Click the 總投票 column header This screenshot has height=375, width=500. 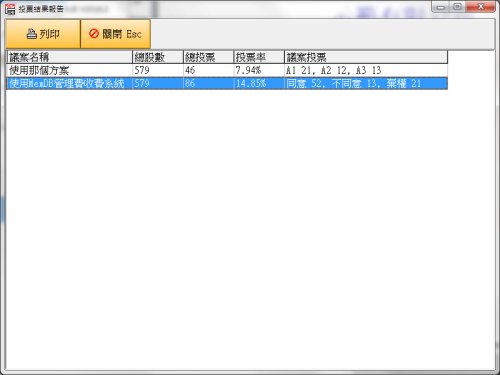click(208, 57)
